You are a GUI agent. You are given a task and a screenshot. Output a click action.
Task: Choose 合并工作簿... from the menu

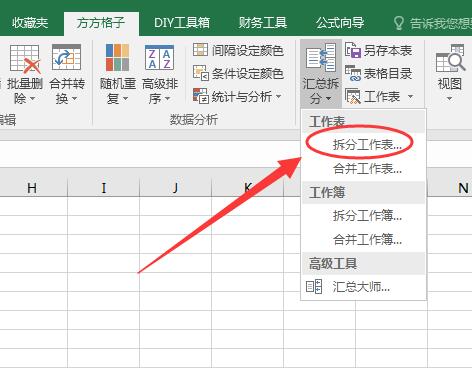pos(364,240)
